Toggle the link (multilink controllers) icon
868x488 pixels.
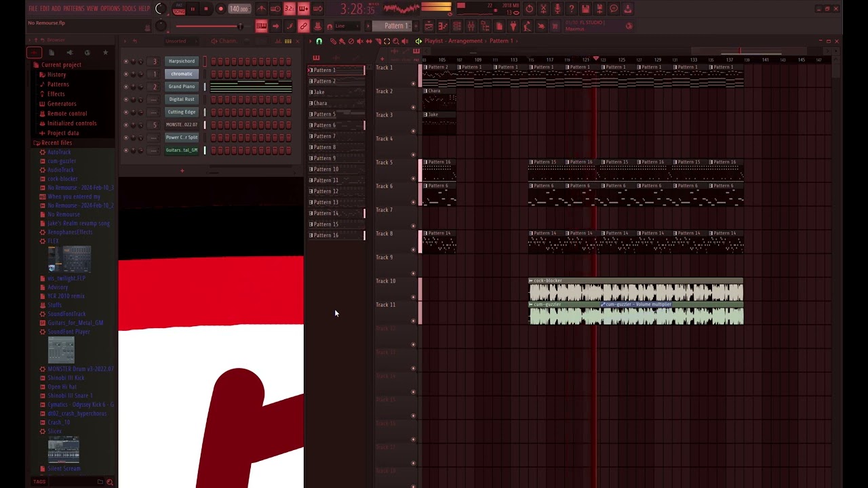point(303,26)
